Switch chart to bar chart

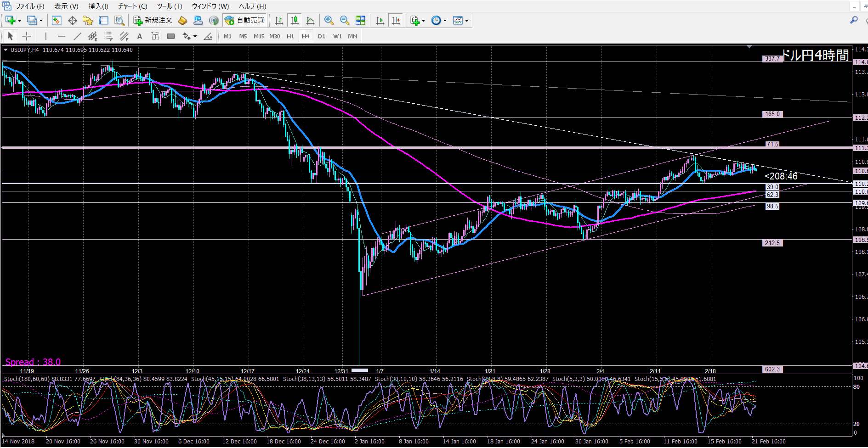(279, 20)
